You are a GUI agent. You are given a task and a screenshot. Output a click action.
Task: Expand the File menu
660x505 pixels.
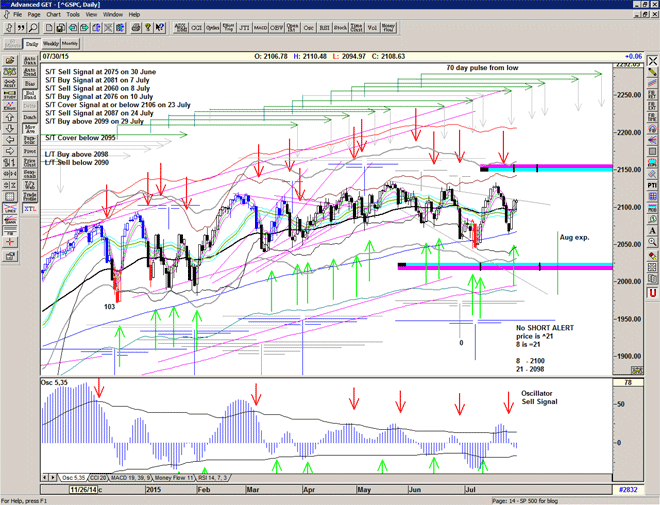[17, 15]
